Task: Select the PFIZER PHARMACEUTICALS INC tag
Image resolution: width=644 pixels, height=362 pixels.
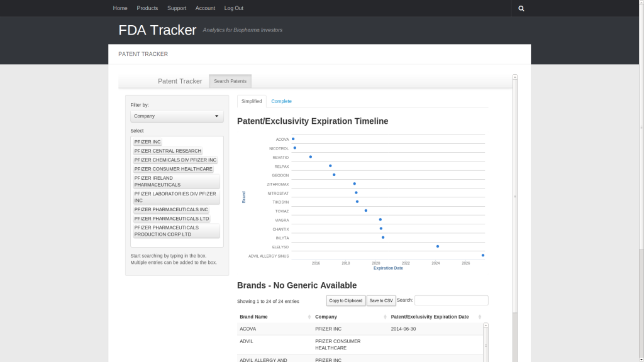Action: click(171, 209)
